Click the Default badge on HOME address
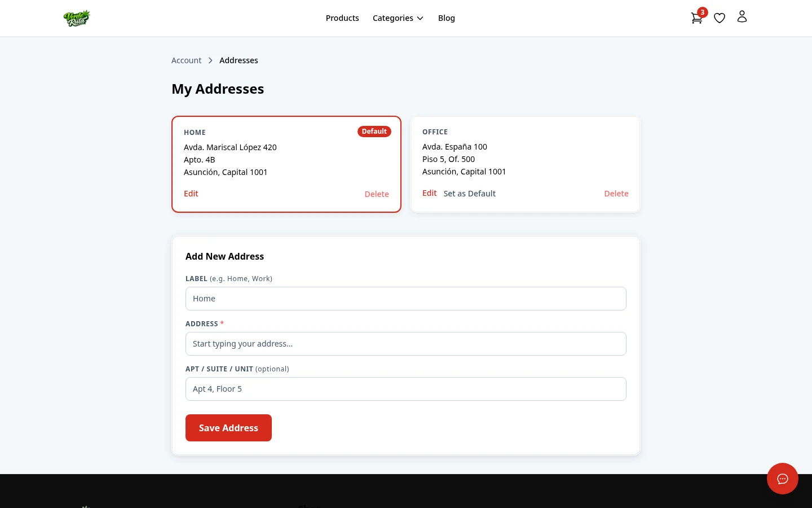Image resolution: width=812 pixels, height=508 pixels. pyautogui.click(x=374, y=131)
